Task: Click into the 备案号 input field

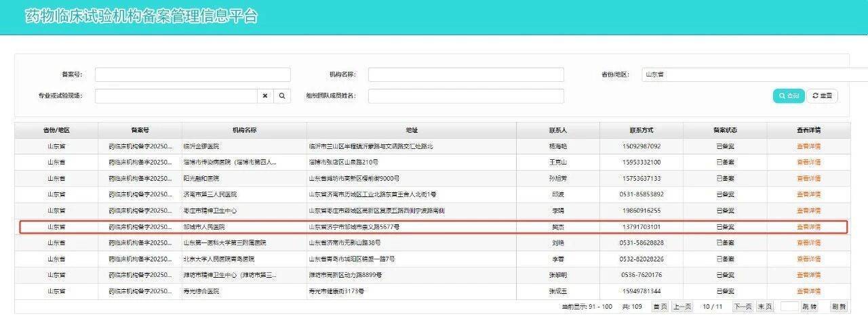Action: (193, 74)
